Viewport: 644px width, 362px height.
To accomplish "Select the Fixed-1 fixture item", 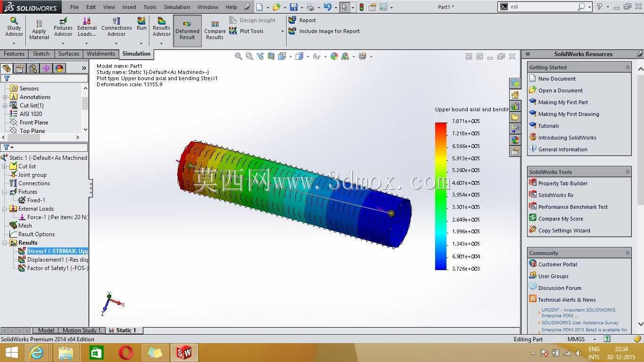I will point(36,200).
